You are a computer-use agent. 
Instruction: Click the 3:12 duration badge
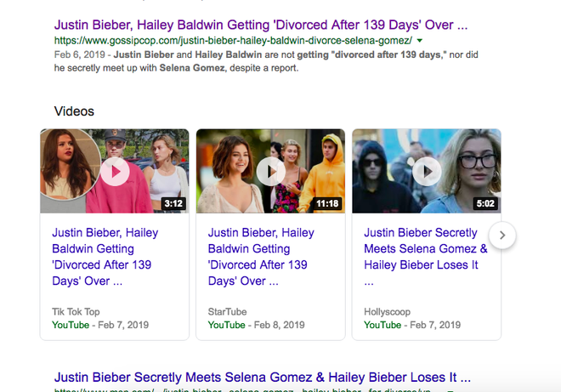[173, 204]
